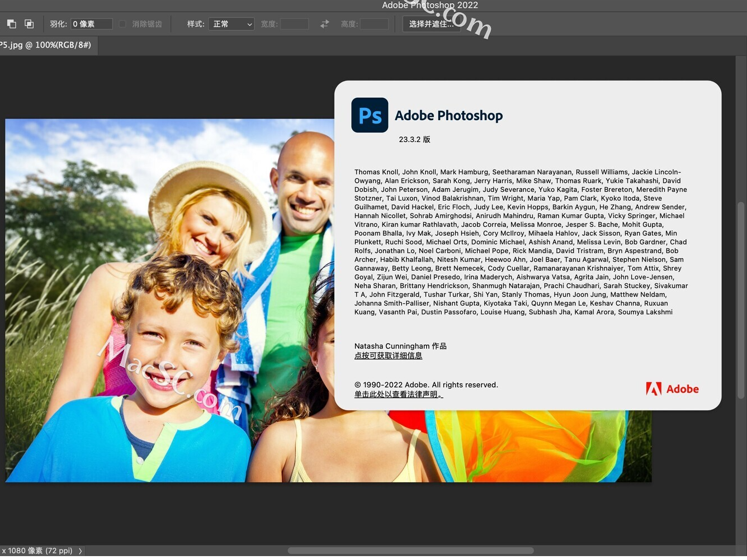This screenshot has width=747, height=560.
Task: Select the subtract from selection mode icon
Action: click(x=29, y=24)
